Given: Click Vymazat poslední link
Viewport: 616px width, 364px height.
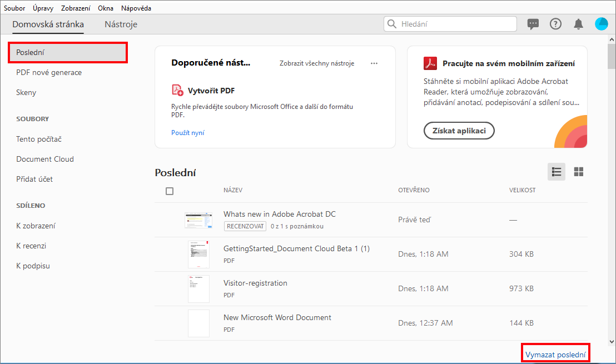Looking at the screenshot, I should 555,354.
